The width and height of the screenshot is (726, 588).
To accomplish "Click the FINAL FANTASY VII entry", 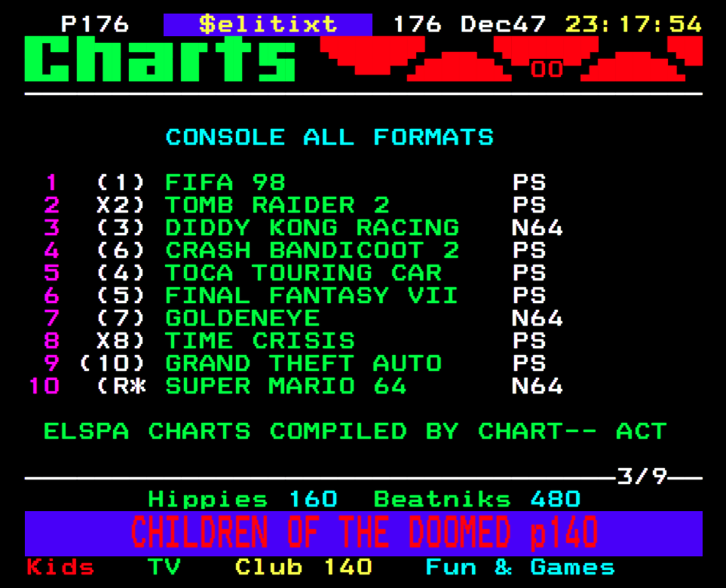I will (x=312, y=296).
